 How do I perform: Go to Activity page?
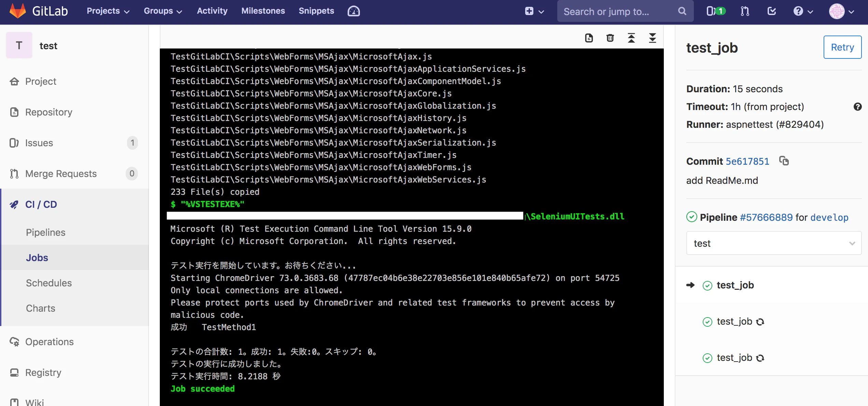(212, 11)
